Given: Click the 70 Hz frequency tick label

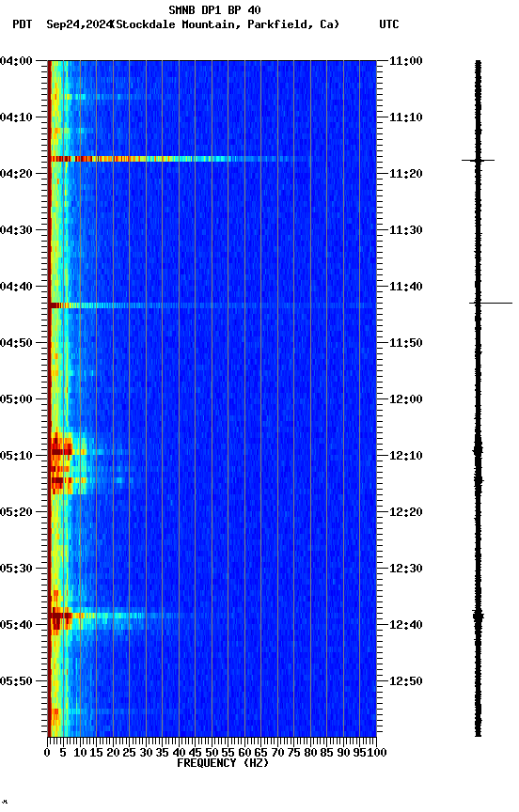Looking at the screenshot, I should pos(277,753).
